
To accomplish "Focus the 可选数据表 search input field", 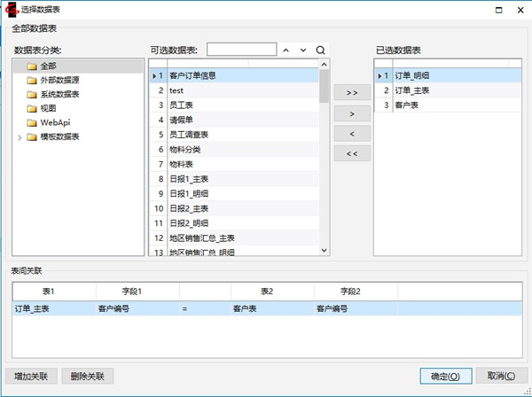I will tap(241, 50).
